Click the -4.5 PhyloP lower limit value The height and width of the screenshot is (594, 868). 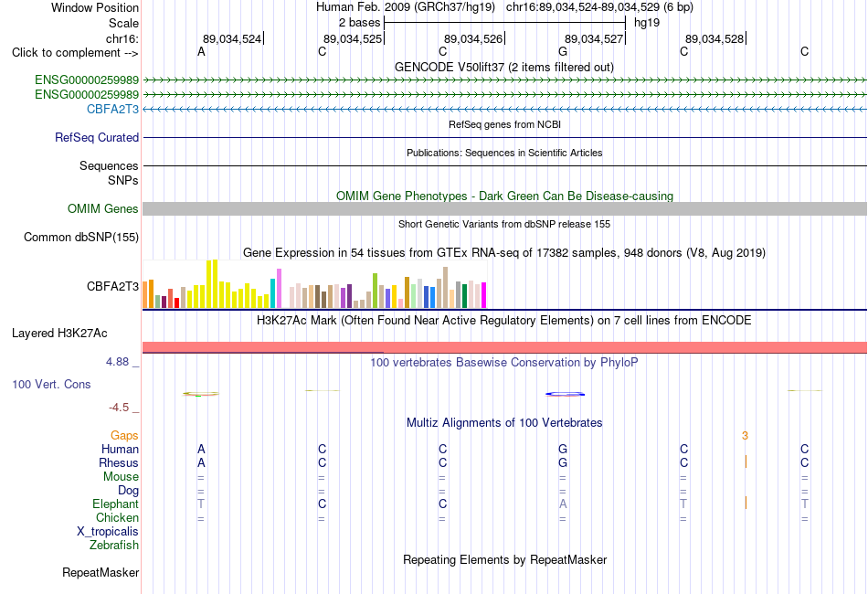click(x=119, y=408)
